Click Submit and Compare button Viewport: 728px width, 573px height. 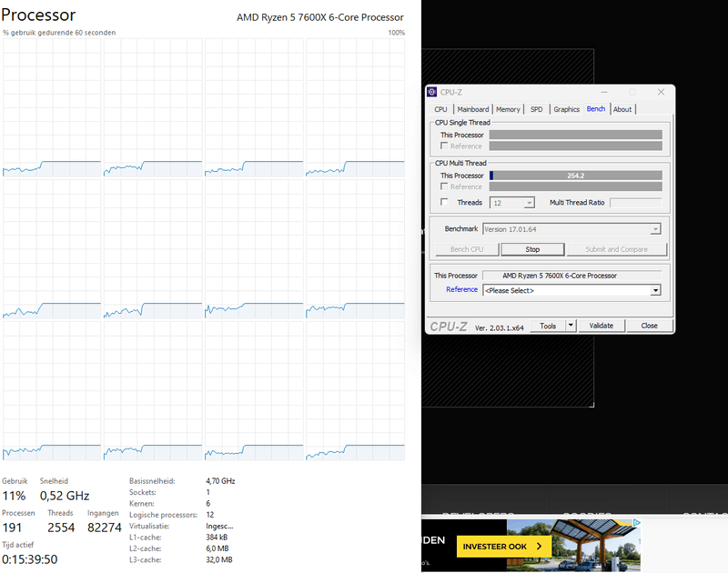coord(617,249)
